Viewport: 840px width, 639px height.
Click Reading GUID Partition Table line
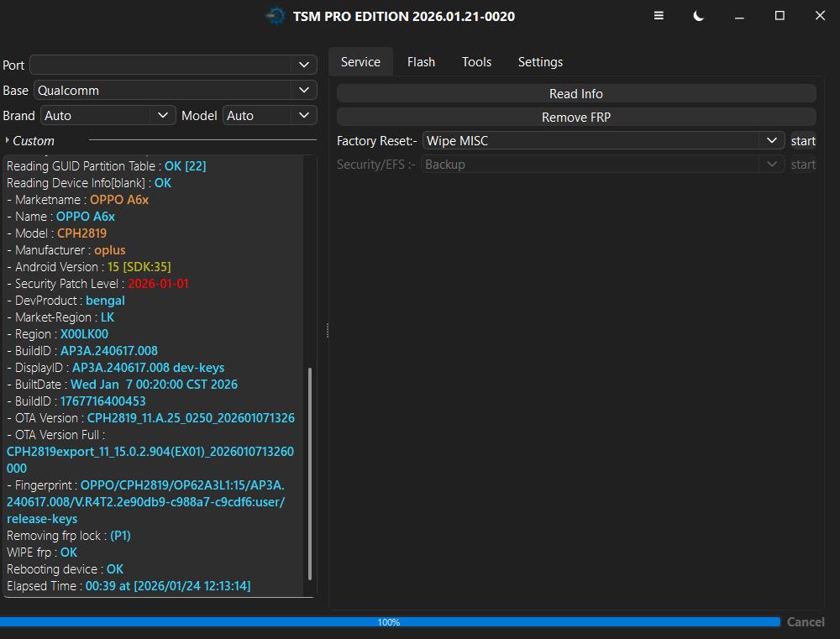click(106, 165)
